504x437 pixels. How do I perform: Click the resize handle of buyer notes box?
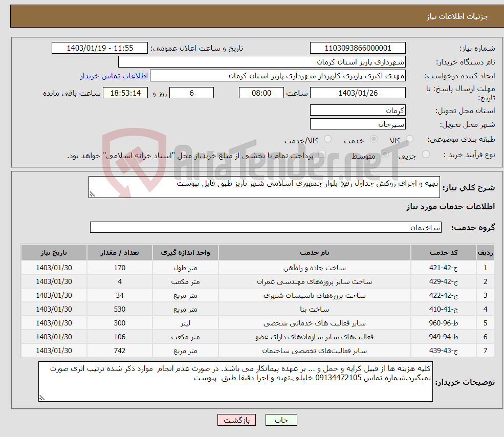pyautogui.click(x=42, y=398)
